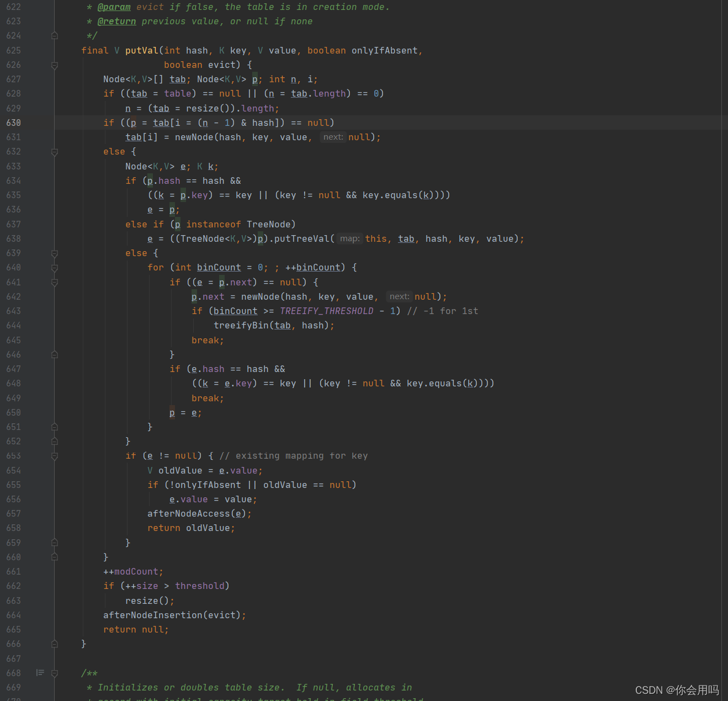Screen dimensions: 728x701
Task: Click fold end marker on line 646
Action: 55,354
